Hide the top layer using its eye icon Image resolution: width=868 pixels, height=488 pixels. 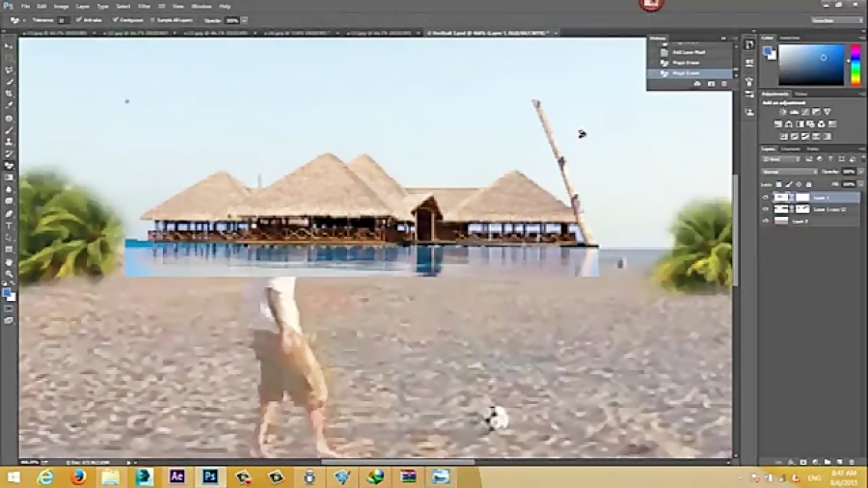pyautogui.click(x=766, y=197)
